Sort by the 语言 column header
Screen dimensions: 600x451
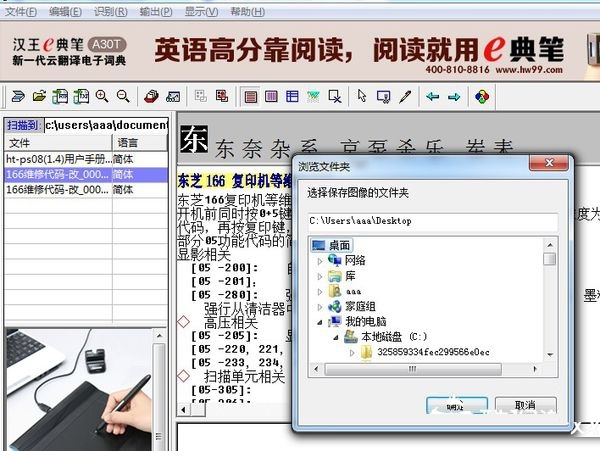click(x=140, y=143)
